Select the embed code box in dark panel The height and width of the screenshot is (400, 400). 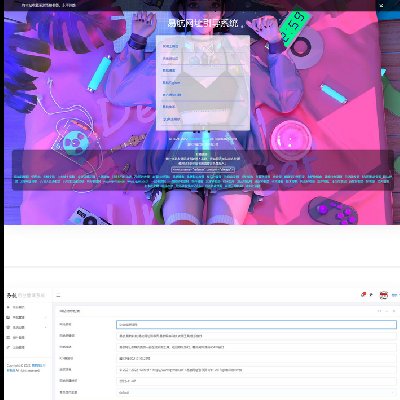point(203,170)
